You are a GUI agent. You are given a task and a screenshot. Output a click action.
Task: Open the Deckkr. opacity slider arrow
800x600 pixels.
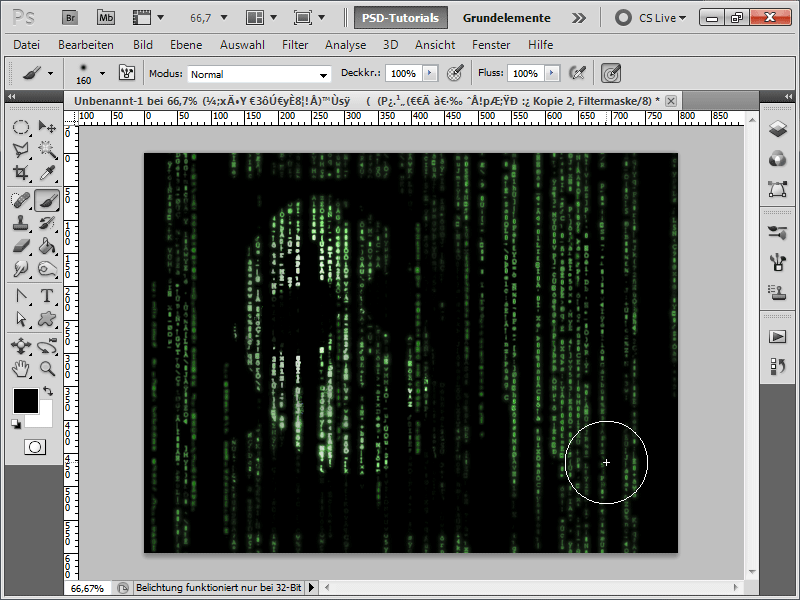coord(430,73)
